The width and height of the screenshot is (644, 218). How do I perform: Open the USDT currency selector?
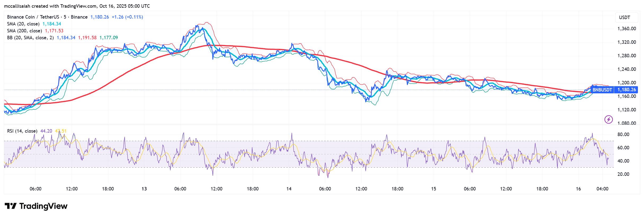624,18
